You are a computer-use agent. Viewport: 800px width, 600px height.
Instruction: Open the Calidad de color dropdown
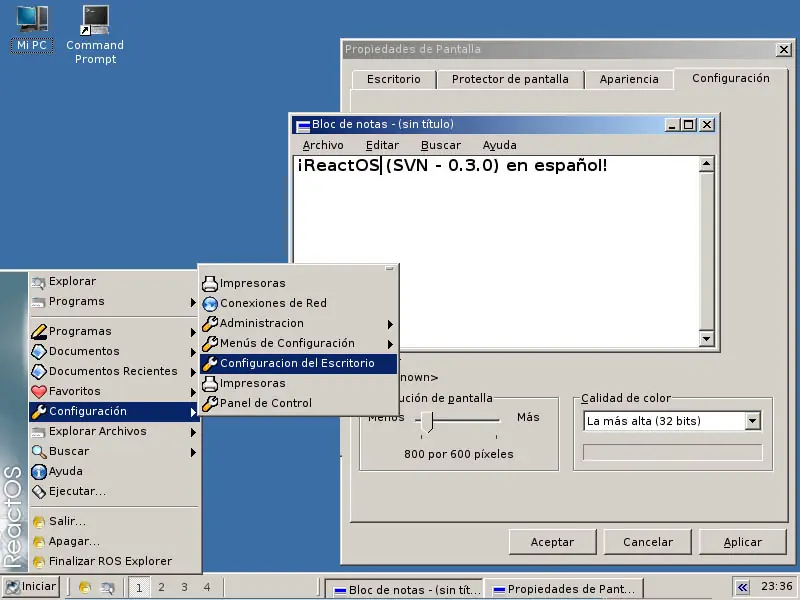point(753,421)
